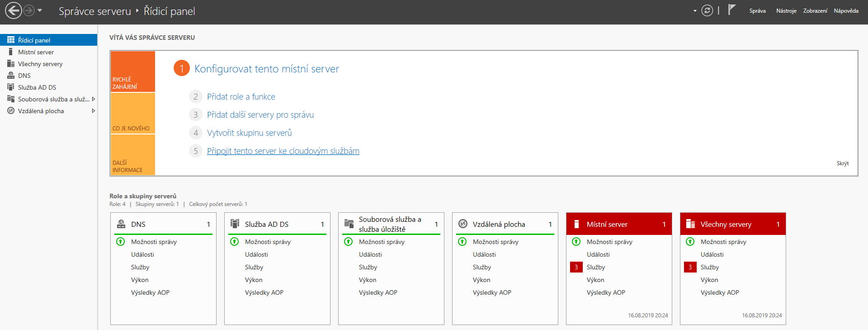Expand Souborová služba sidebar submenu arrow
The width and height of the screenshot is (868, 330).
(x=93, y=99)
